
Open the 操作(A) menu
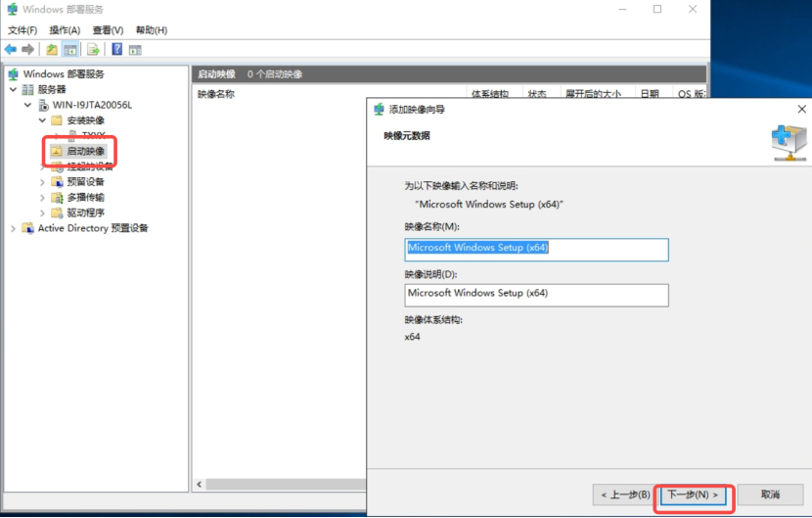click(65, 30)
